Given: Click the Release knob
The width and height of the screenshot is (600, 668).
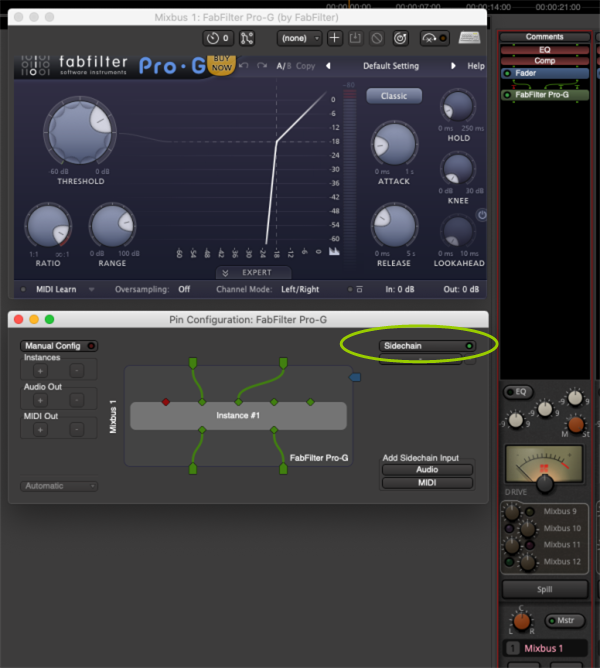Looking at the screenshot, I should tap(394, 226).
